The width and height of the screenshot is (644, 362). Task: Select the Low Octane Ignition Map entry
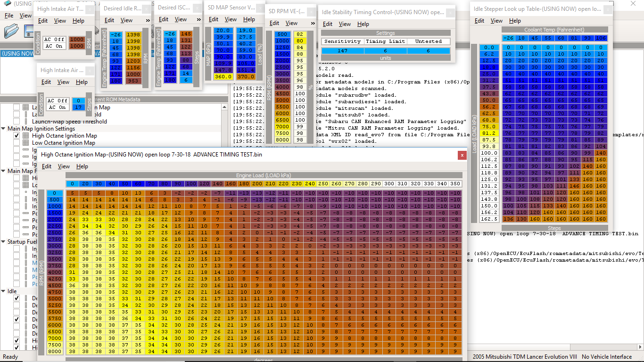63,143
